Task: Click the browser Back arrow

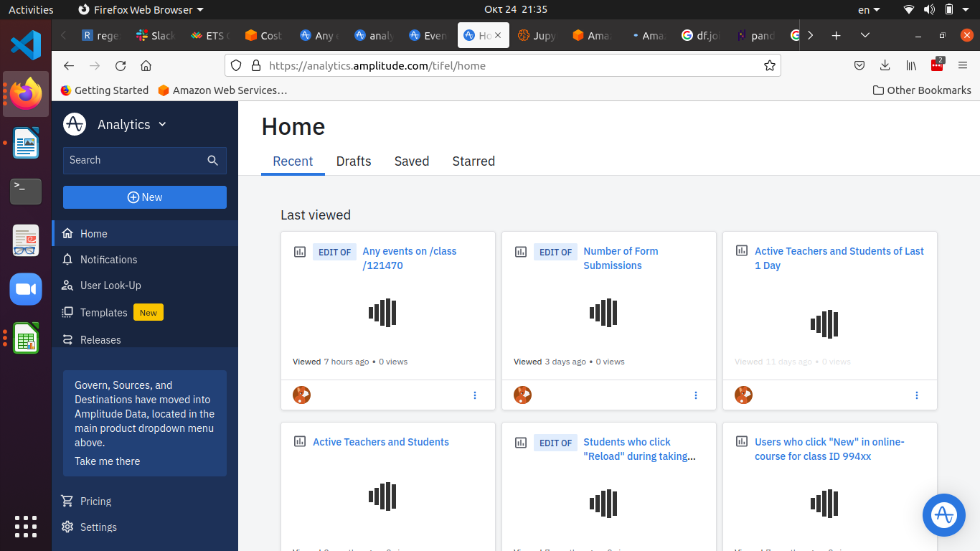Action: pyautogui.click(x=69, y=65)
